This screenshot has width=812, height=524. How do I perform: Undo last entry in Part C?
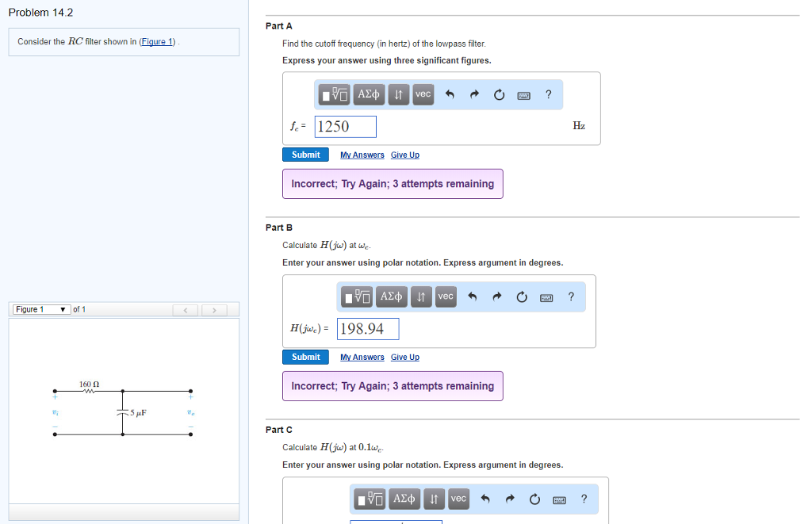coord(485,499)
